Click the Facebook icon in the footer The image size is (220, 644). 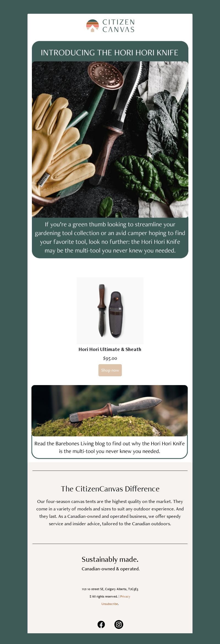point(101,624)
